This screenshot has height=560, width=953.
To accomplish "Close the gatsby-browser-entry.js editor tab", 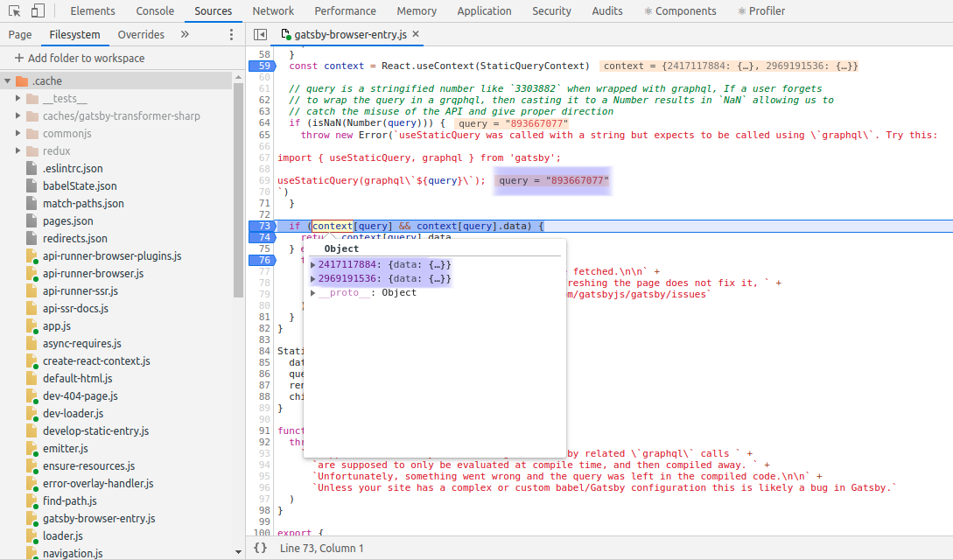I will tap(416, 35).
